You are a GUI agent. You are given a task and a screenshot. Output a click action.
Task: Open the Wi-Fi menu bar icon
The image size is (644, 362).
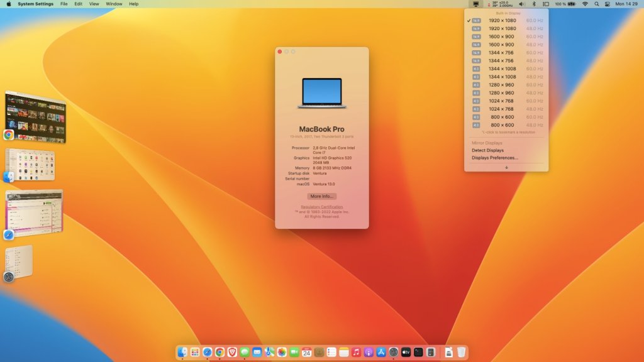pyautogui.click(x=585, y=4)
